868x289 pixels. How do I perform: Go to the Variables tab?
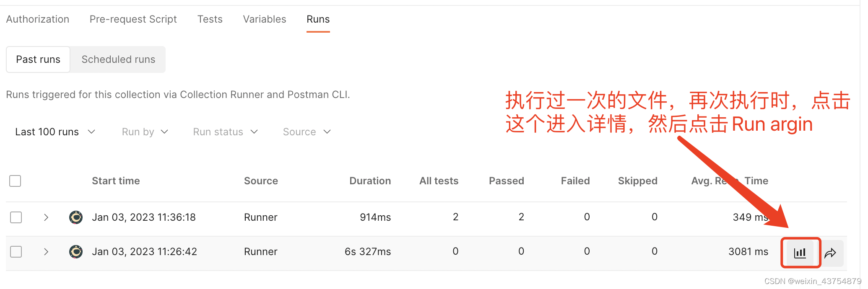pos(265,19)
